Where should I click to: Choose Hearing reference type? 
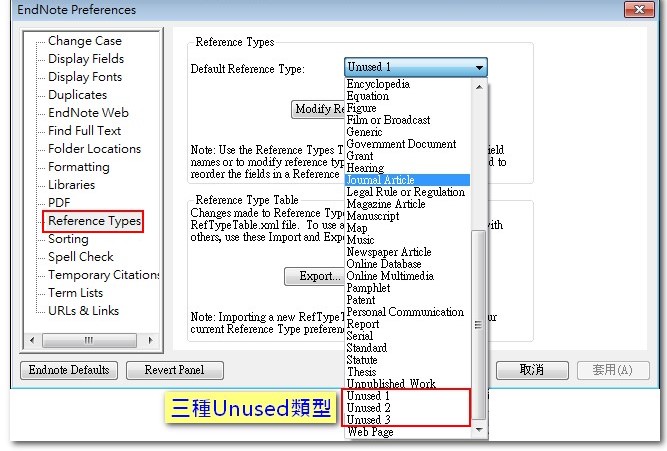[x=365, y=168]
